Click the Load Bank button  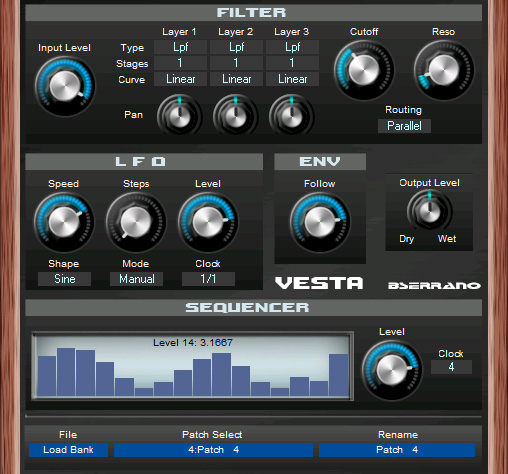[x=68, y=450]
